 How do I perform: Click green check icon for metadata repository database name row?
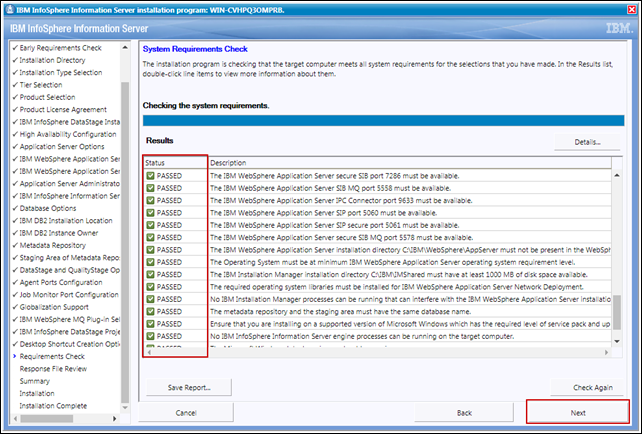pos(150,311)
